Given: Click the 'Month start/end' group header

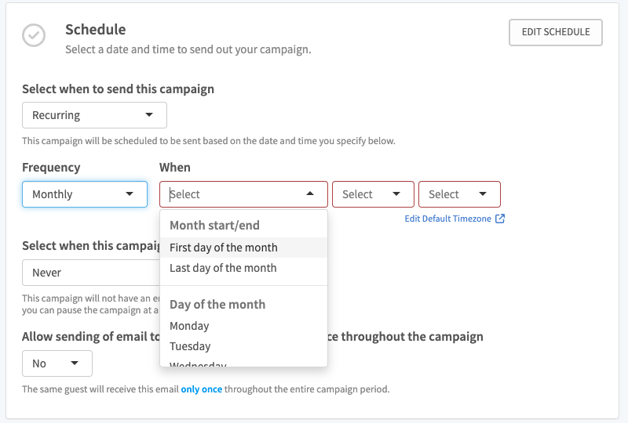Looking at the screenshot, I should point(215,225).
